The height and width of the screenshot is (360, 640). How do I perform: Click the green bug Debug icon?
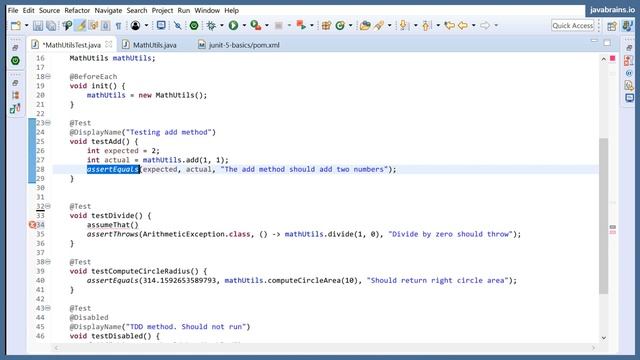tap(211, 26)
